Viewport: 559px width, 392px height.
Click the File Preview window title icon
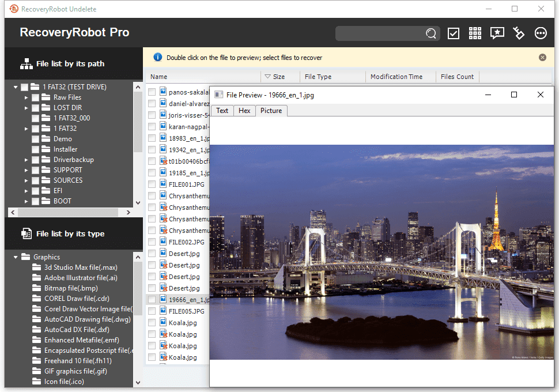pos(218,95)
